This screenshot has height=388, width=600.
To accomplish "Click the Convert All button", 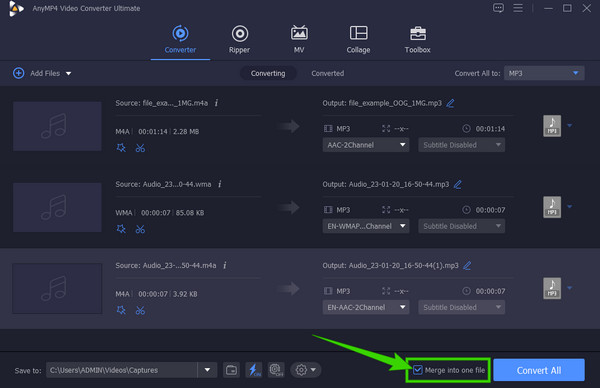I will click(x=539, y=370).
